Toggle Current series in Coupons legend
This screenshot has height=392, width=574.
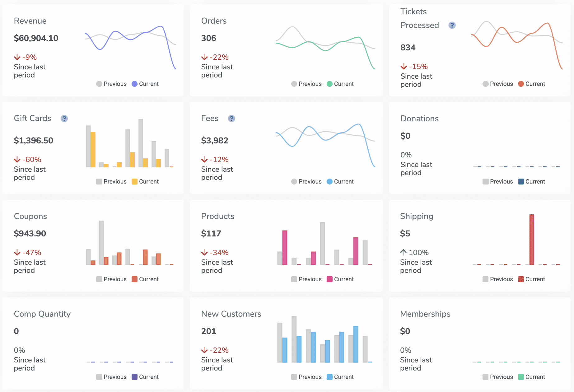click(145, 279)
